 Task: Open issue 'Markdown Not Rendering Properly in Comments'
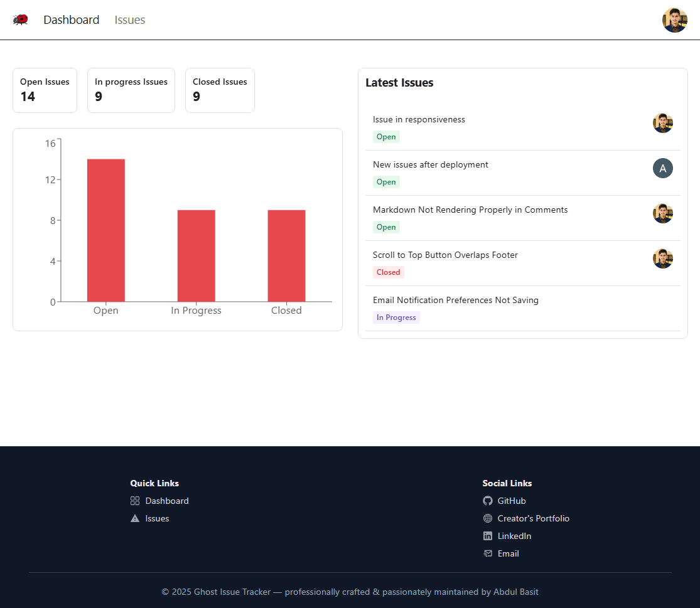[470, 210]
